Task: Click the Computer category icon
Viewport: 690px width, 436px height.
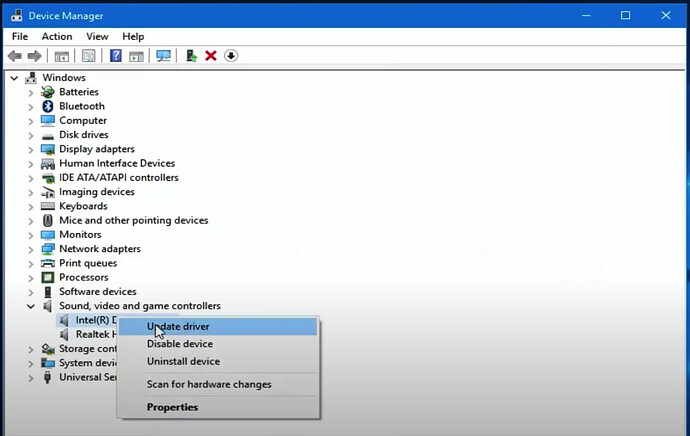Action: pos(48,121)
